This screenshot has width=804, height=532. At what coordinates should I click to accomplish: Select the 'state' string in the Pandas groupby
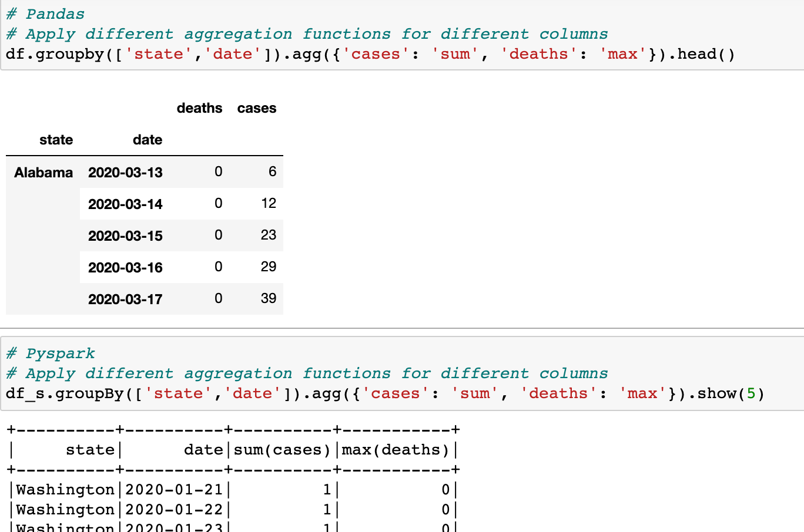tap(160, 54)
